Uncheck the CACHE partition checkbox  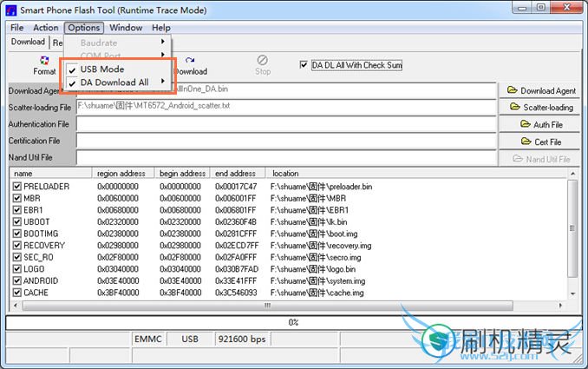tap(16, 293)
